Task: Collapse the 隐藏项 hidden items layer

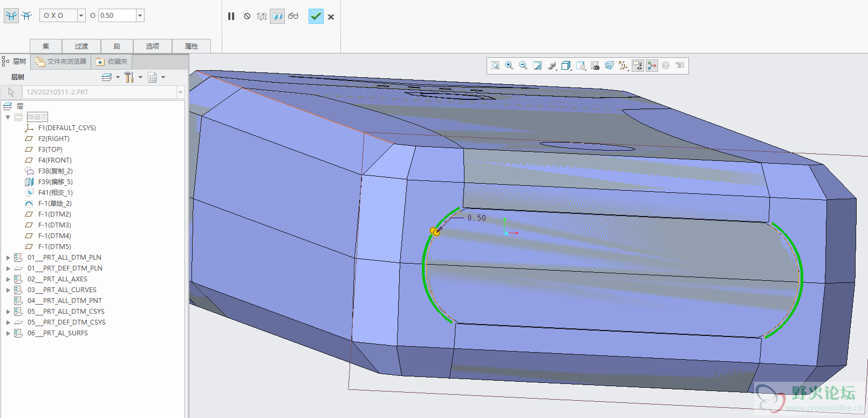Action: point(8,117)
